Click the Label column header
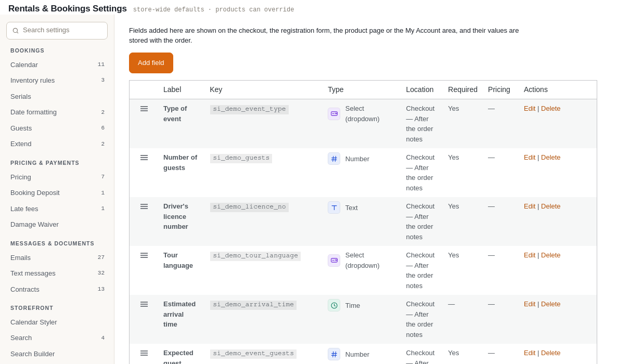This screenshot has height=364, width=643. click(x=172, y=89)
